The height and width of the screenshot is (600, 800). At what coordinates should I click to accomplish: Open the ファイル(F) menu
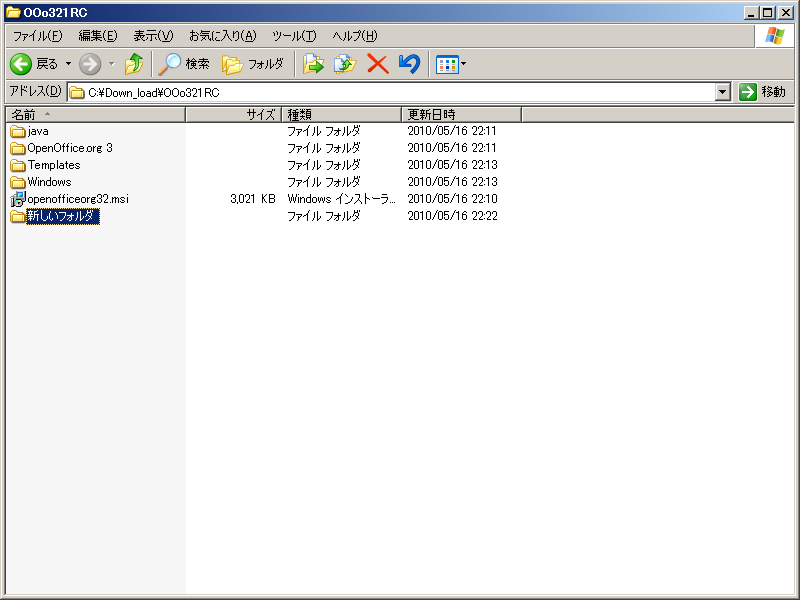38,36
